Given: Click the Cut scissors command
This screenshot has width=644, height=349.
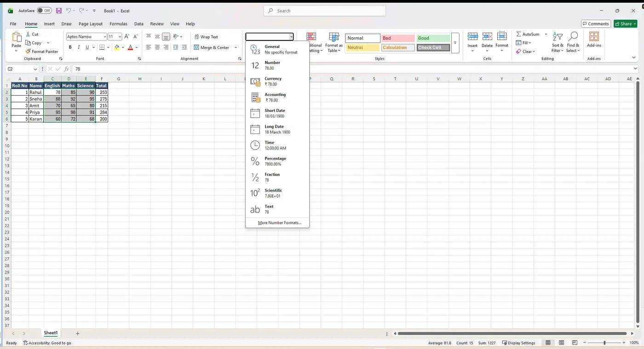Looking at the screenshot, I should [32, 34].
